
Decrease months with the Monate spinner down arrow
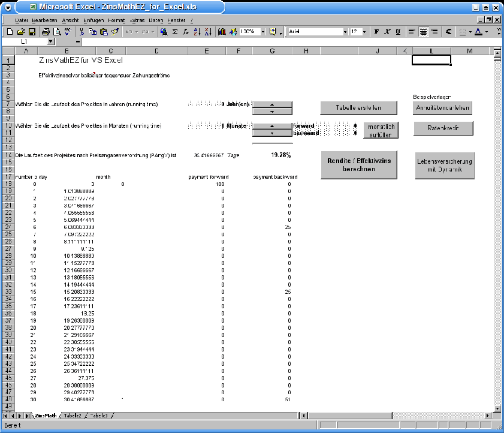click(272, 133)
